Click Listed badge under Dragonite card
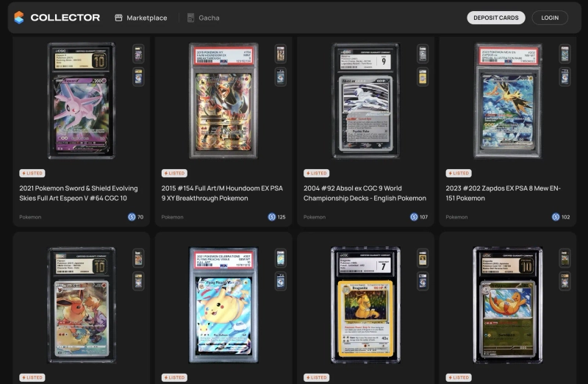The image size is (588, 384). (x=317, y=377)
